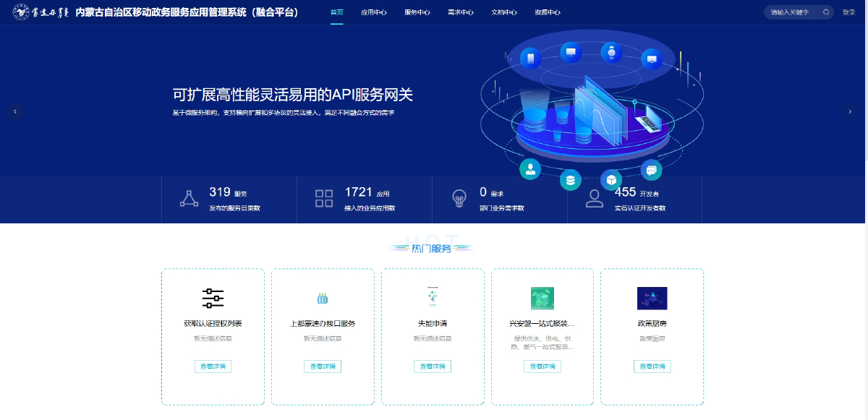Open the 文档中心 menu item
Screen dimensions: 868x420
tap(504, 12)
